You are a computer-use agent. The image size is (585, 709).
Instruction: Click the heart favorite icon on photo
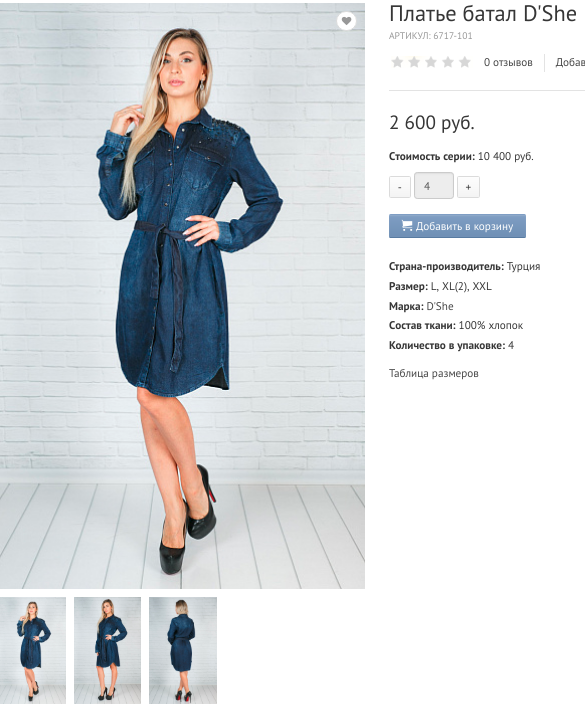click(346, 21)
